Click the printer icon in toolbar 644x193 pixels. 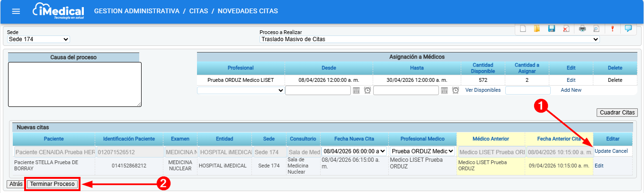582,28
